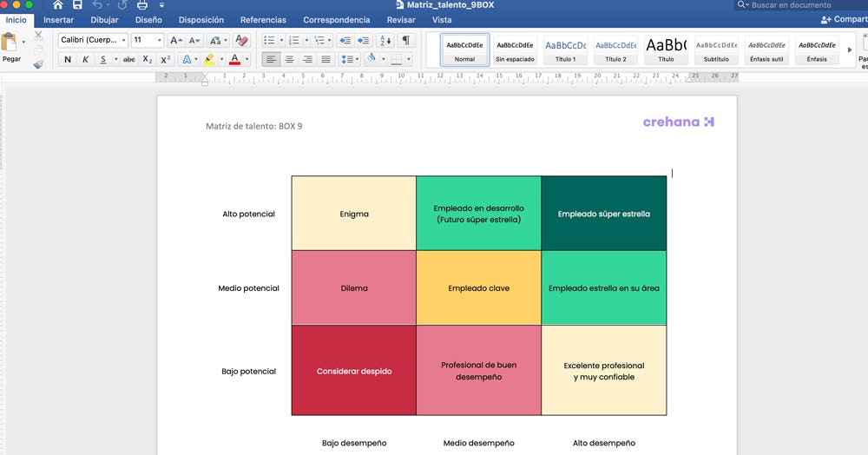The height and width of the screenshot is (455, 868).
Task: Open the Referencias tab
Action: (263, 20)
